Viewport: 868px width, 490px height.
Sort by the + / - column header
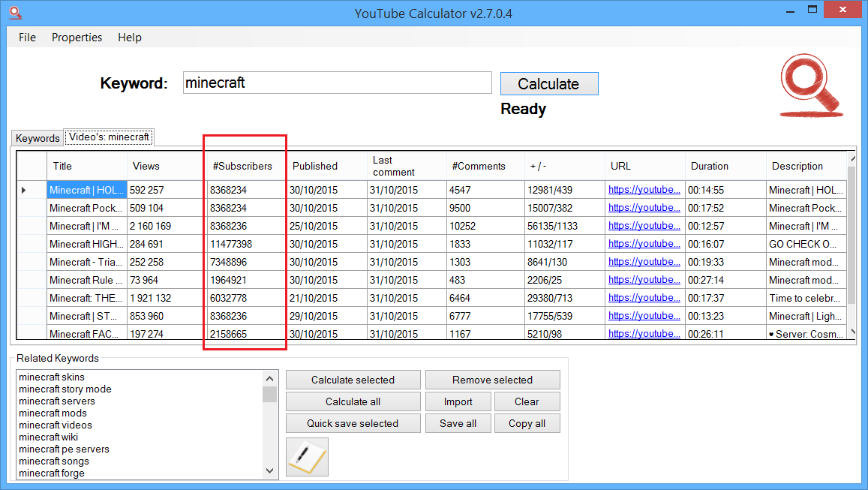click(565, 166)
